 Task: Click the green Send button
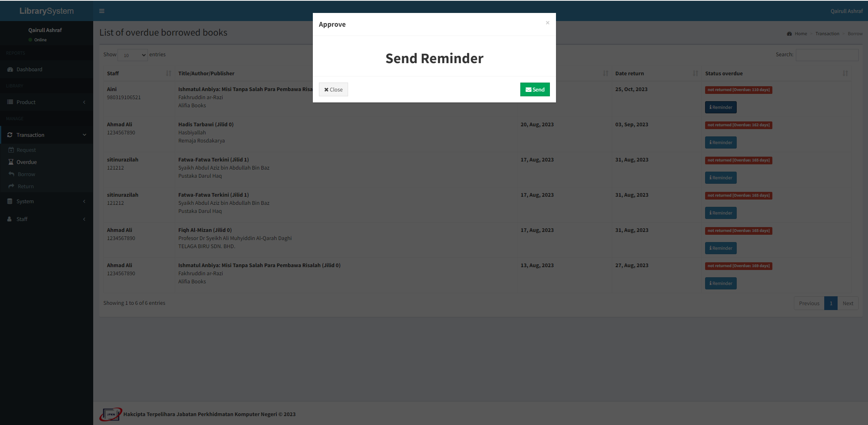click(534, 89)
